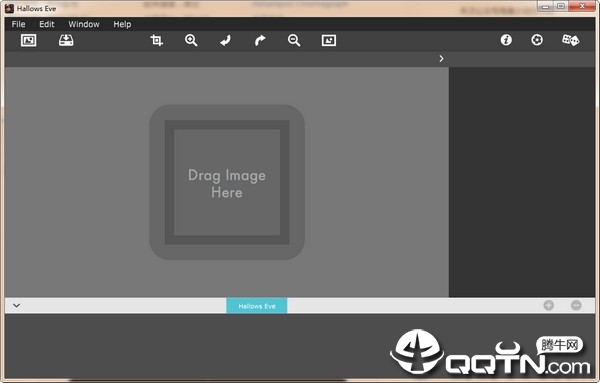The width and height of the screenshot is (600, 383).
Task: Click the zoom in magnifier
Action: (191, 40)
